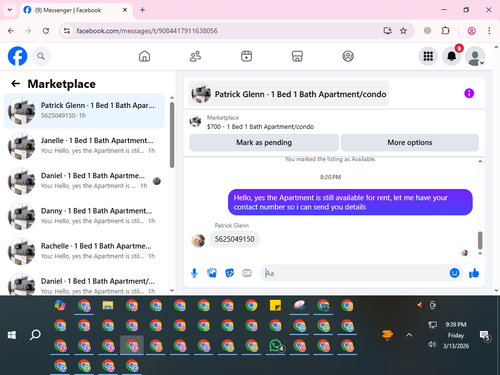Viewport: 500px width, 375px height.
Task: Click the install app icon in address bar
Action: 387,31
